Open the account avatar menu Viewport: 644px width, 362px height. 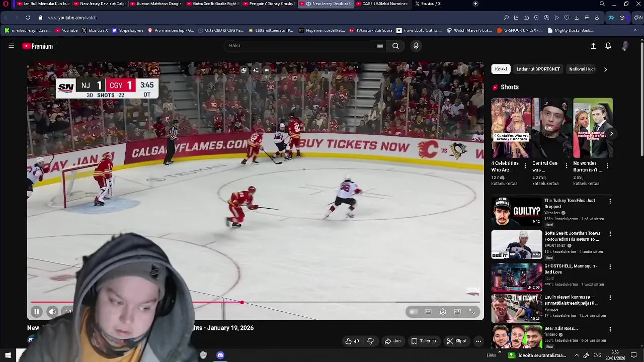[x=625, y=46]
